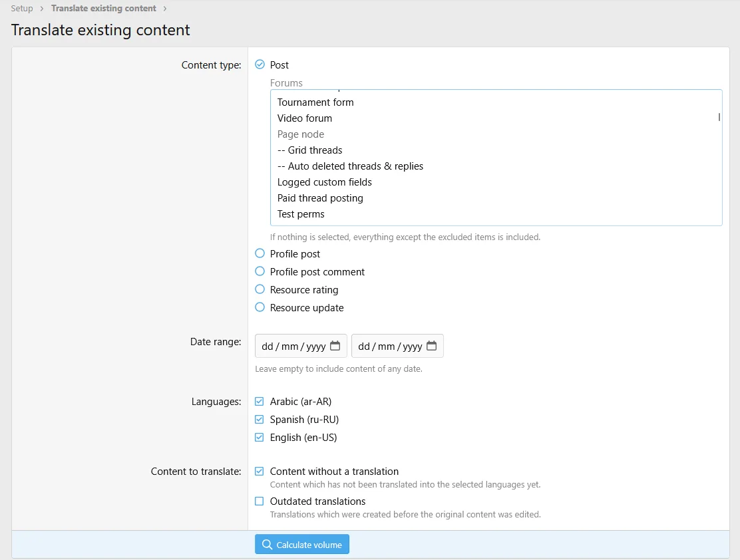The height and width of the screenshot is (560, 740).
Task: Focus the start date input field
Action: click(x=301, y=346)
